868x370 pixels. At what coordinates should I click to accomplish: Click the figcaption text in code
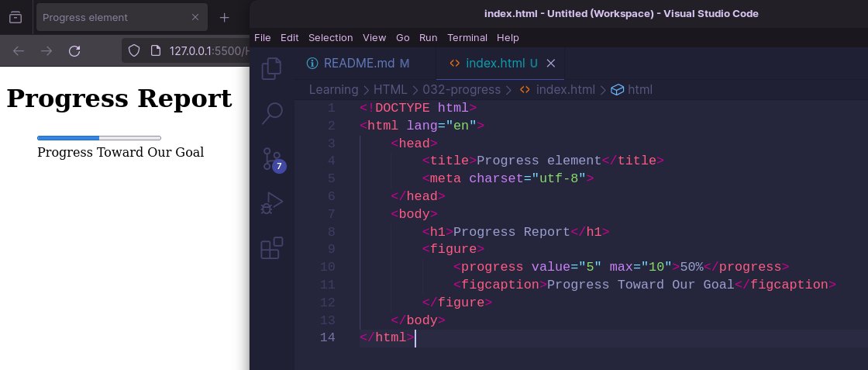[x=640, y=285]
